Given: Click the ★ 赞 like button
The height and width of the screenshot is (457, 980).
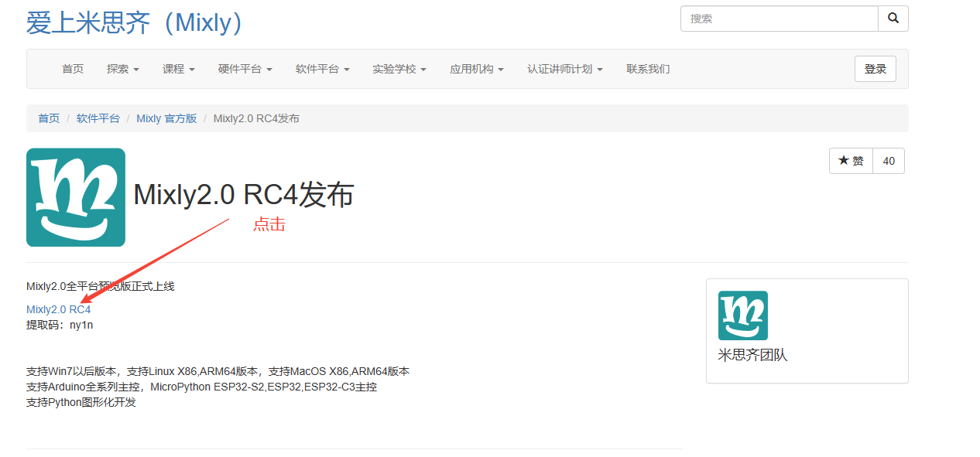Looking at the screenshot, I should [x=851, y=161].
